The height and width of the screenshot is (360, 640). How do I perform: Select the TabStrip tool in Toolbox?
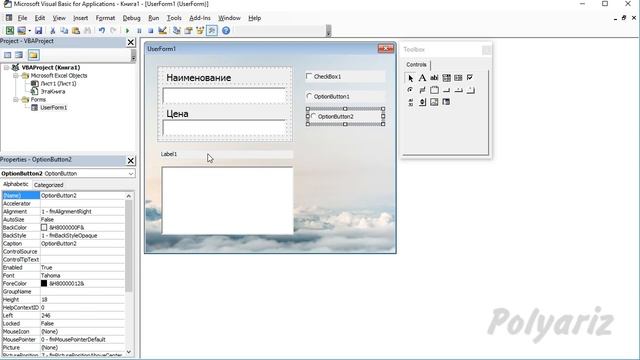tap(458, 90)
